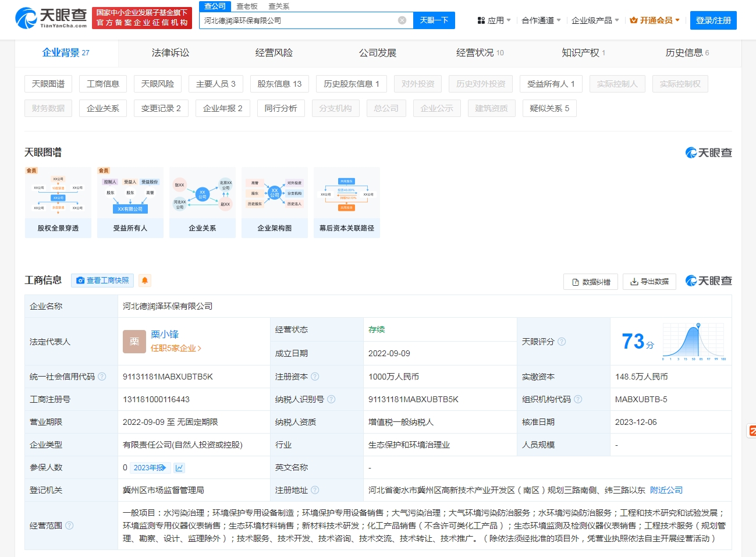The height and width of the screenshot is (557, 756).
Task: Switch to the 公司发展 tab
Action: [378, 53]
